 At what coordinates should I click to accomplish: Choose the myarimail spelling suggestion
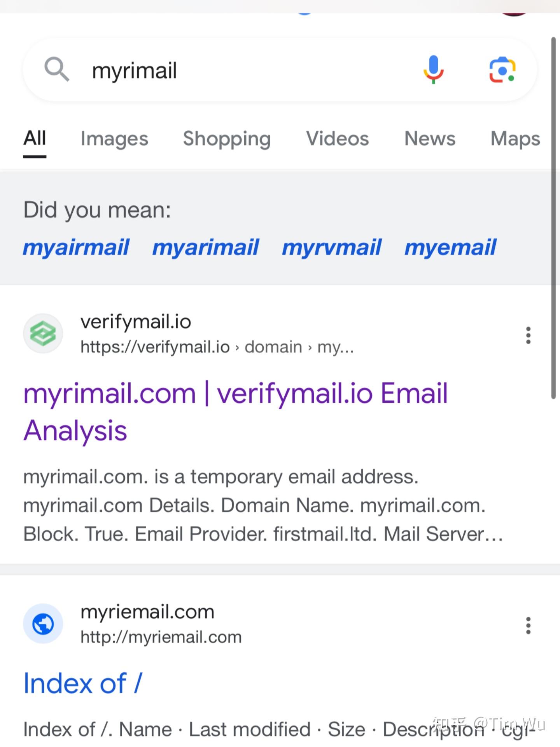206,247
